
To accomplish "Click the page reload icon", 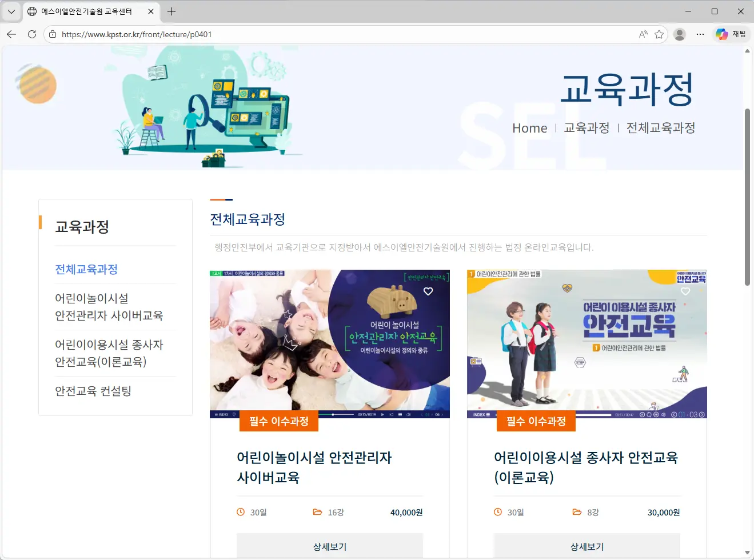I will coord(32,34).
